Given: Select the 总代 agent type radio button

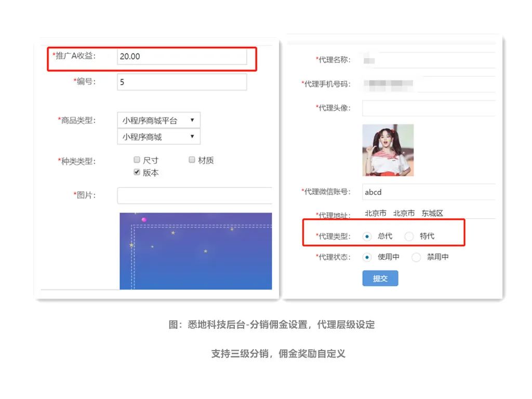Looking at the screenshot, I should tap(367, 236).
